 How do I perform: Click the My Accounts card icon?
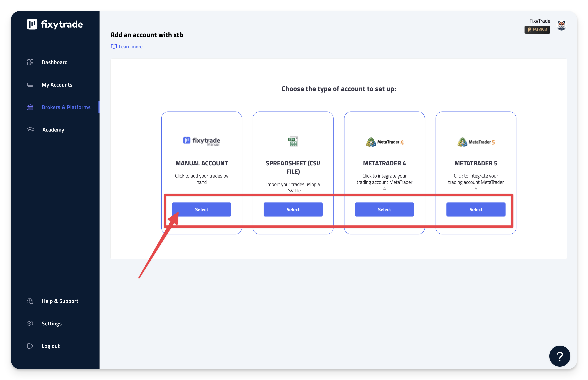[30, 85]
